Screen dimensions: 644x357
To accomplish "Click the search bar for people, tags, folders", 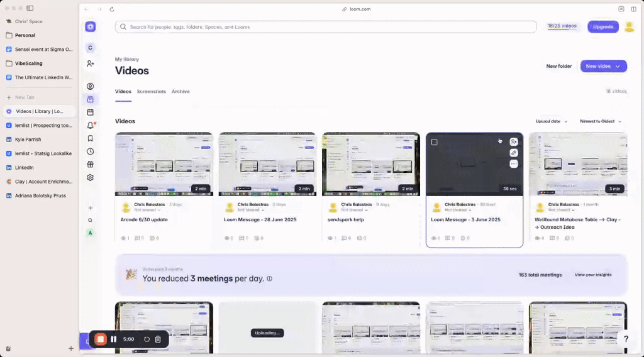I will pyautogui.click(x=325, y=27).
